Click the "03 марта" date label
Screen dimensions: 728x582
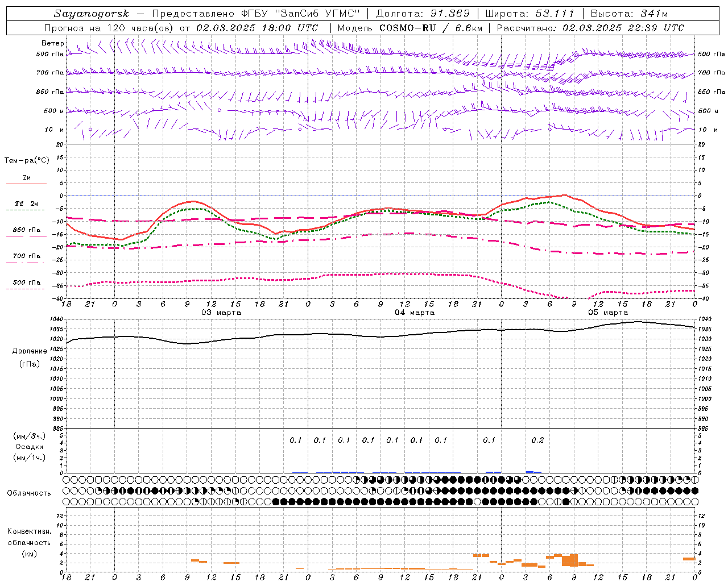221,313
